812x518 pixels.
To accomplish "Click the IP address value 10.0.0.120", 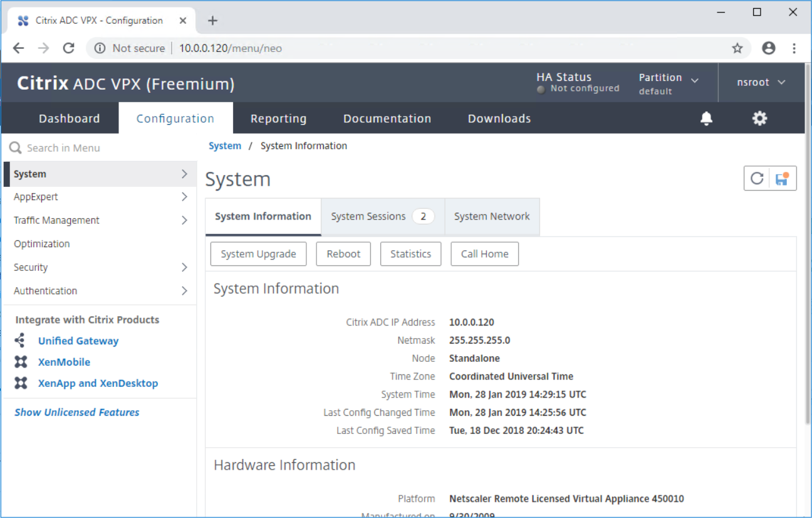I will point(472,322).
